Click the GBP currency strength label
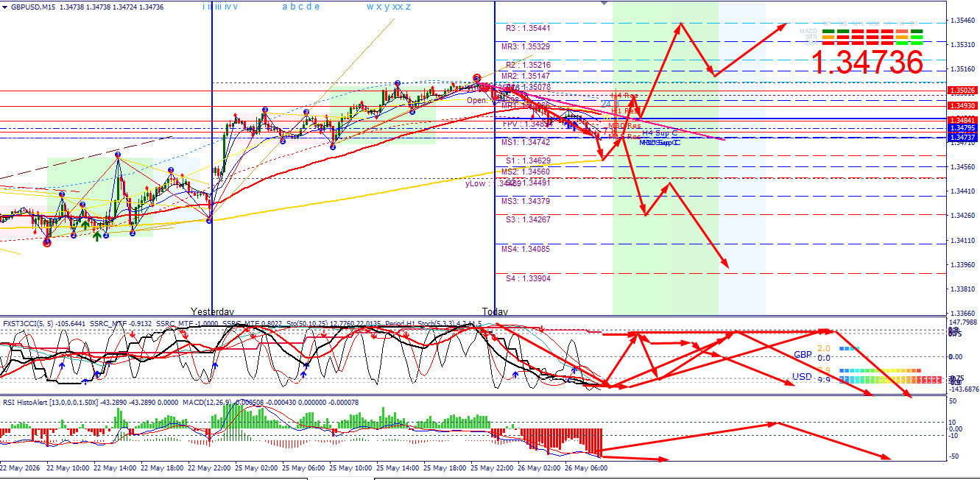Image resolution: width=980 pixels, height=480 pixels. coord(803,354)
